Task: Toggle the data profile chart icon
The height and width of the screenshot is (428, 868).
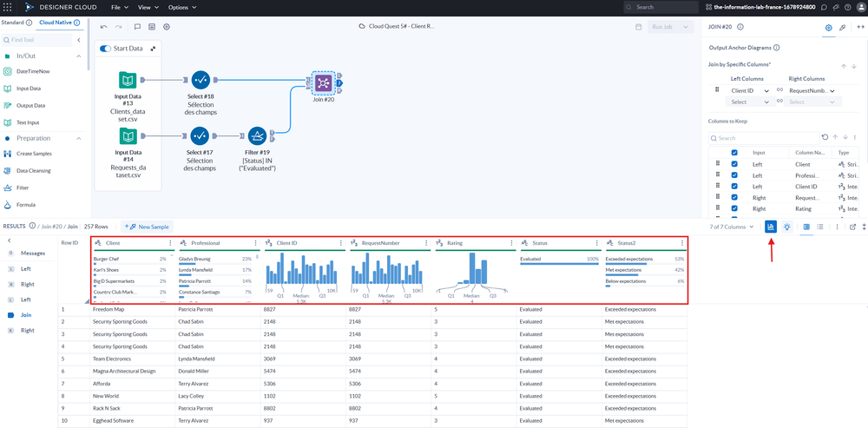Action: tap(771, 227)
